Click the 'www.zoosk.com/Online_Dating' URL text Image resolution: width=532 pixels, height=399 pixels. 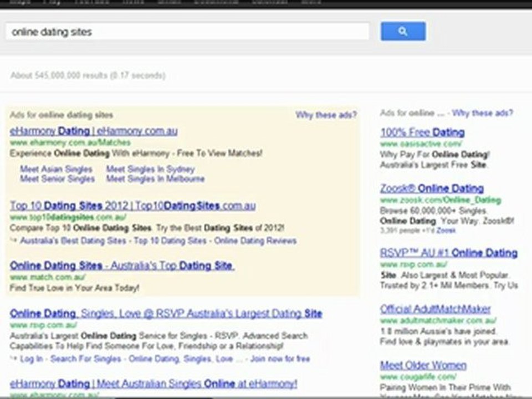point(441,200)
